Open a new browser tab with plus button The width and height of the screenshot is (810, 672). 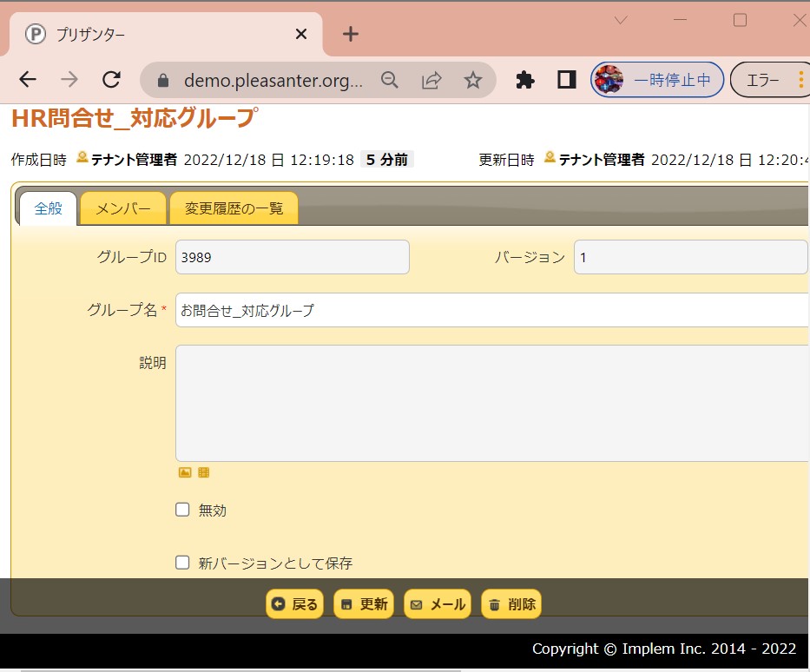[x=350, y=34]
